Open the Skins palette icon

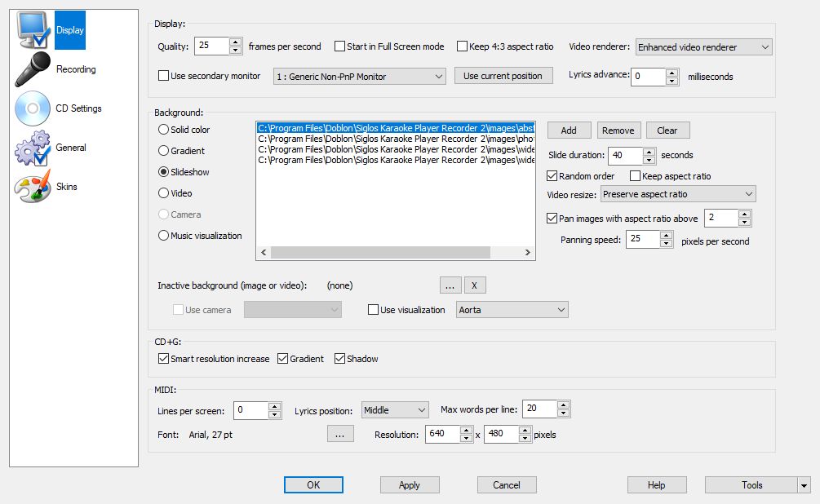pyautogui.click(x=33, y=187)
